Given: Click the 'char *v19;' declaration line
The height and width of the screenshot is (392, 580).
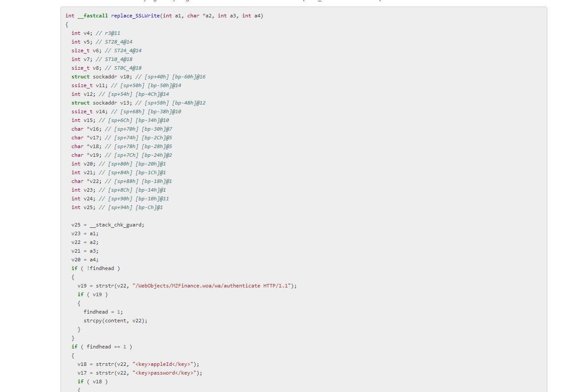Looking at the screenshot, I should pyautogui.click(x=122, y=155).
